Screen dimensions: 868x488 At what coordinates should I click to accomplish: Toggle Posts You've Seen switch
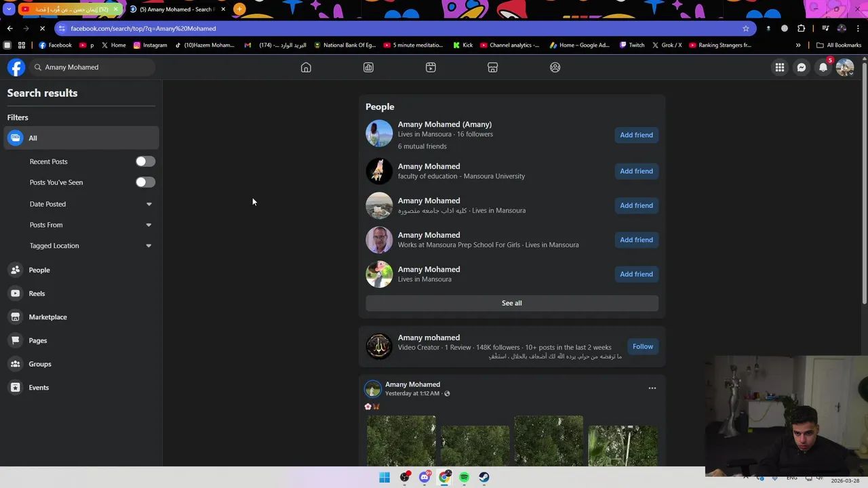click(x=145, y=182)
